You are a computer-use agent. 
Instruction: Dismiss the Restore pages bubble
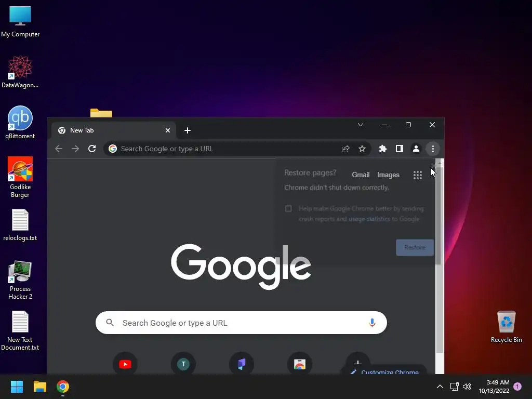[433, 166]
